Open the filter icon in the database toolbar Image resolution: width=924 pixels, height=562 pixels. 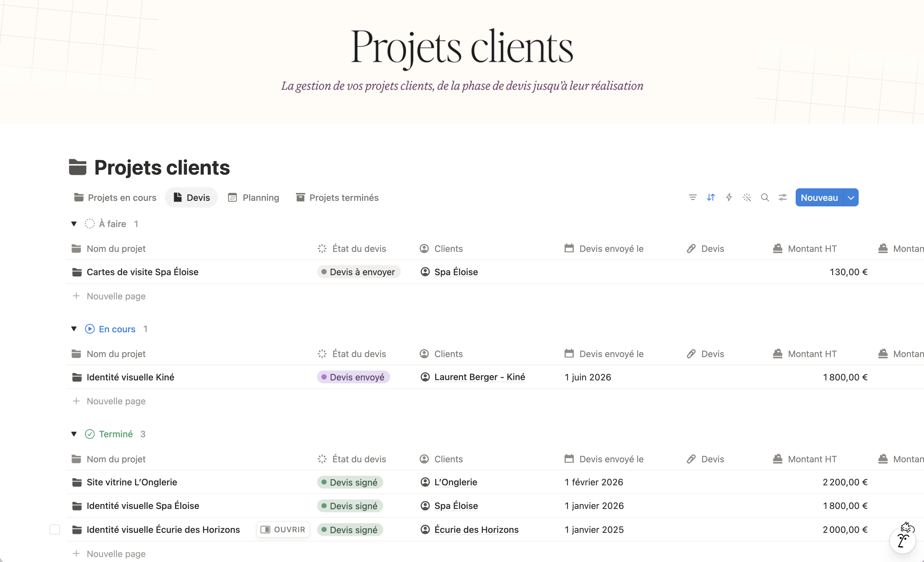[x=693, y=197]
